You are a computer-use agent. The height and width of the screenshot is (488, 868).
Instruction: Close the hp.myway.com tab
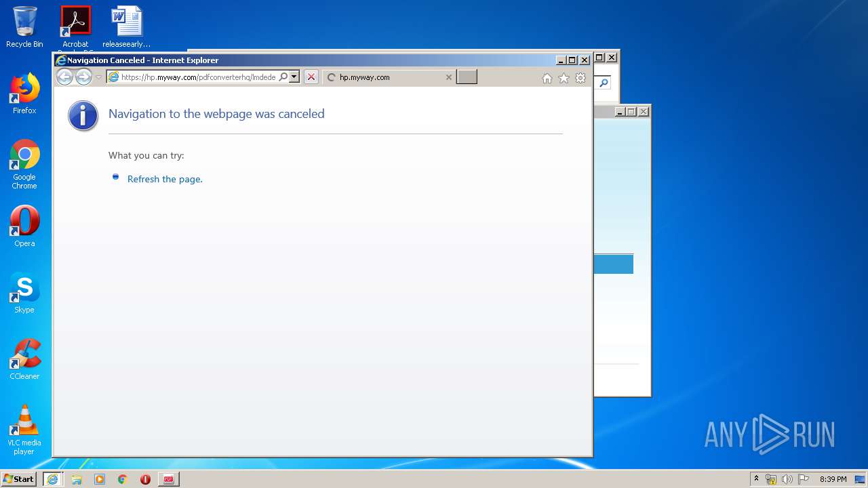(x=448, y=77)
